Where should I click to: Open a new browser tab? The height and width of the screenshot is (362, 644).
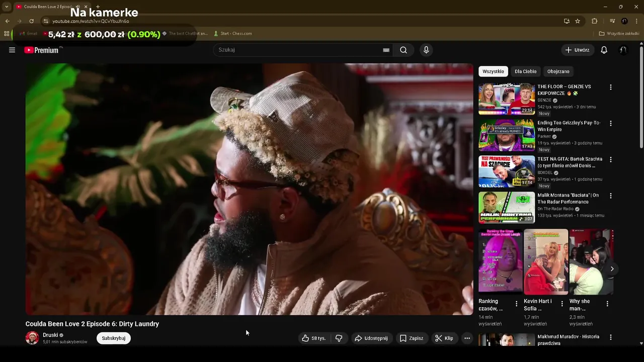pos(98,7)
